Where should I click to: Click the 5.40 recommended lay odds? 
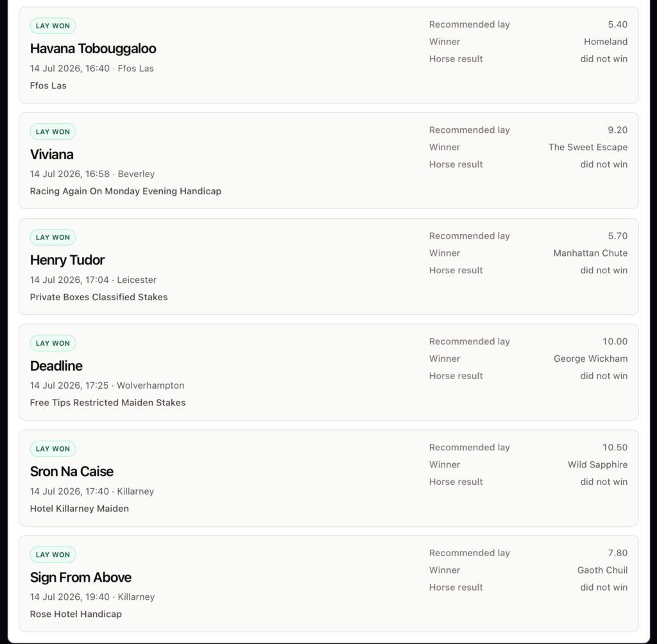pos(618,24)
